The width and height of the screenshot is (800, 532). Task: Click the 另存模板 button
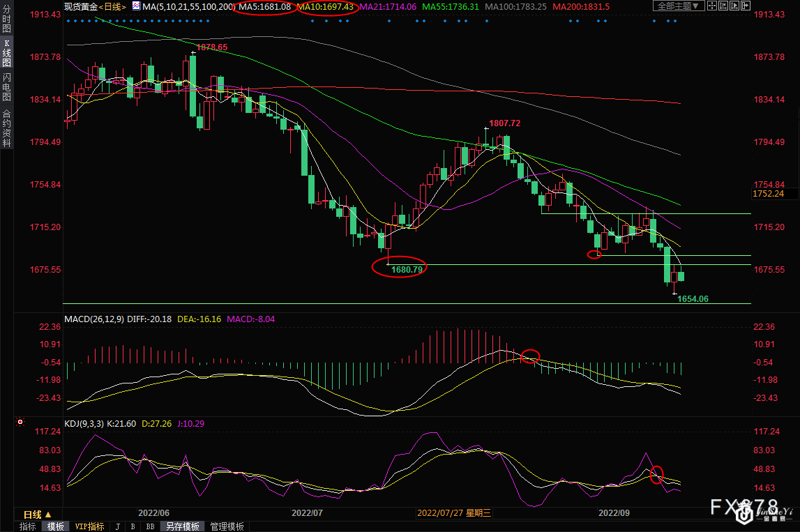[x=183, y=526]
